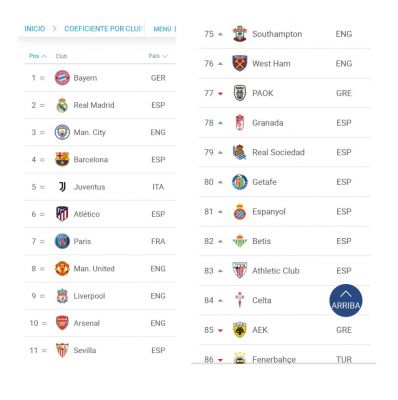Click the Southampton club badge
Image resolution: width=398 pixels, height=400 pixels.
[240, 34]
